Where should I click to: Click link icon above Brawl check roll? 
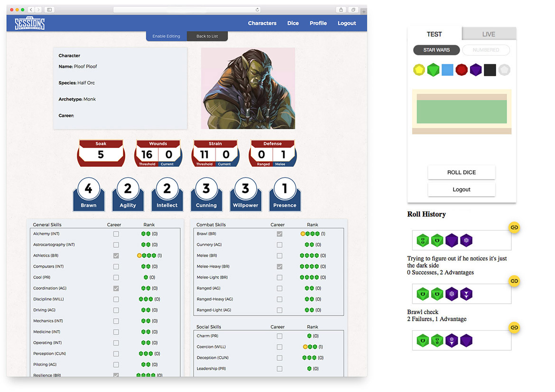(514, 281)
